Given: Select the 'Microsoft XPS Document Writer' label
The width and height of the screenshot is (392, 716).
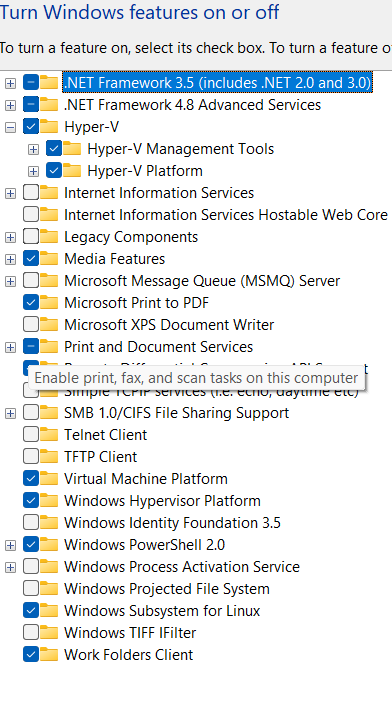Looking at the screenshot, I should [169, 325].
